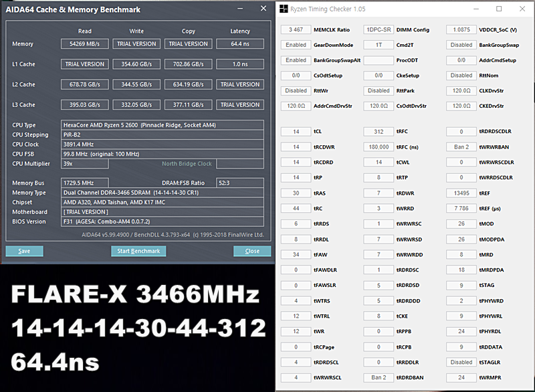This screenshot has height=392, width=535.
Task: Select the L1 Cache Copy value 702.86 GB/s
Action: pyautogui.click(x=189, y=64)
